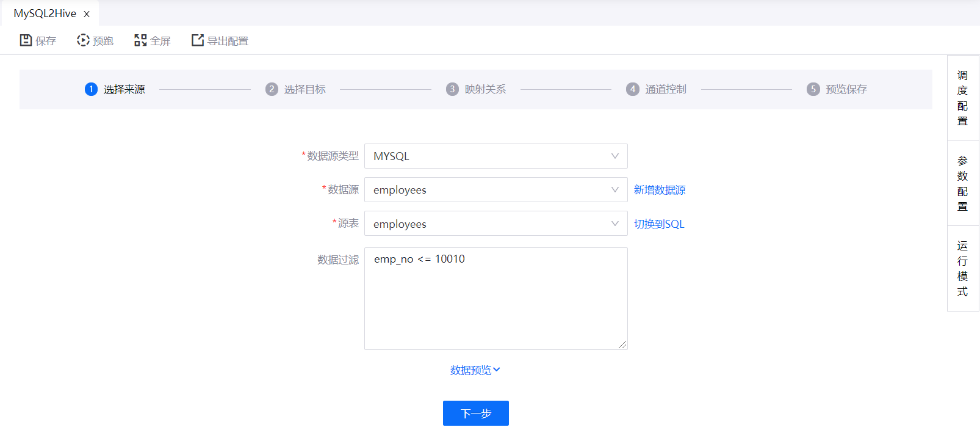
Task: Click the 预跑 label in toolbar
Action: 103,41
